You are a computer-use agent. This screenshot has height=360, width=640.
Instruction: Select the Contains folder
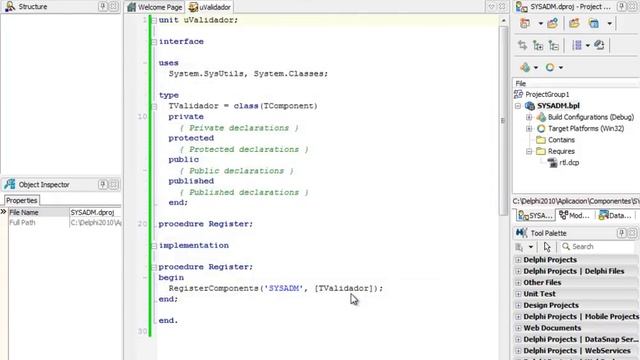coord(561,140)
